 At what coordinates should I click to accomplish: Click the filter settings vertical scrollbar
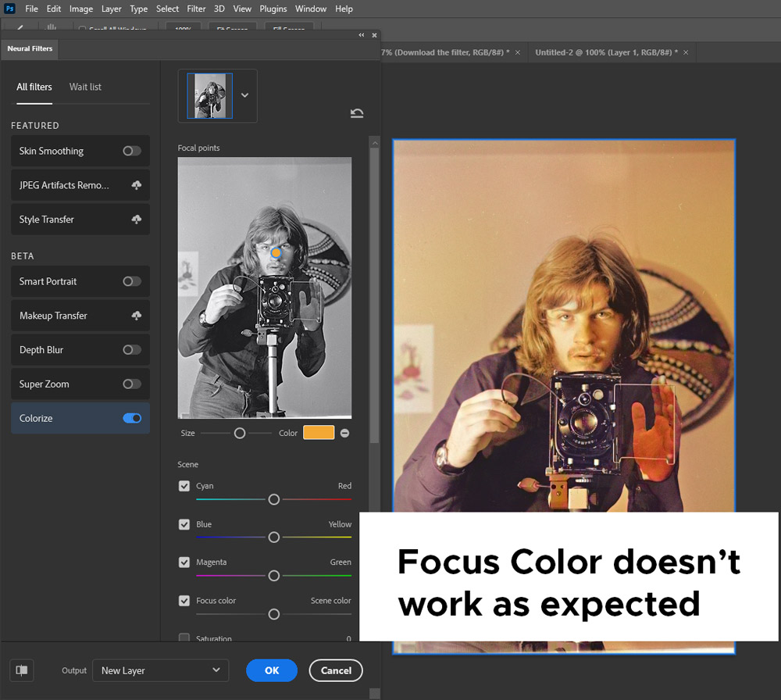375,294
